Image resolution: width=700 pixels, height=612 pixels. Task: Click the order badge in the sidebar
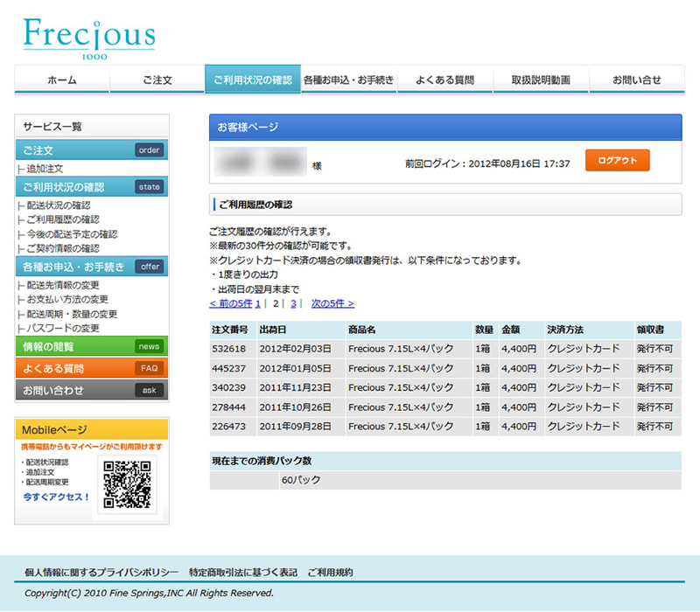point(149,150)
